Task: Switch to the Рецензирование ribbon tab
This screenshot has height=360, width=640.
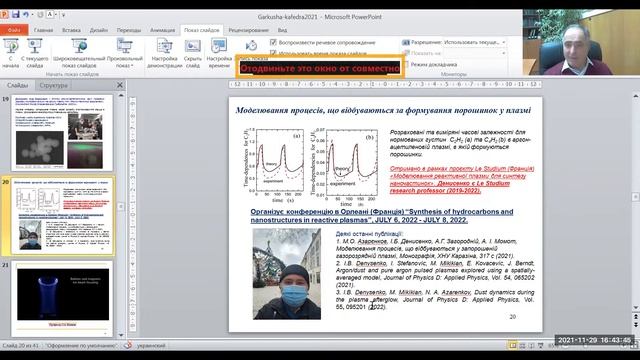Action: (x=248, y=30)
